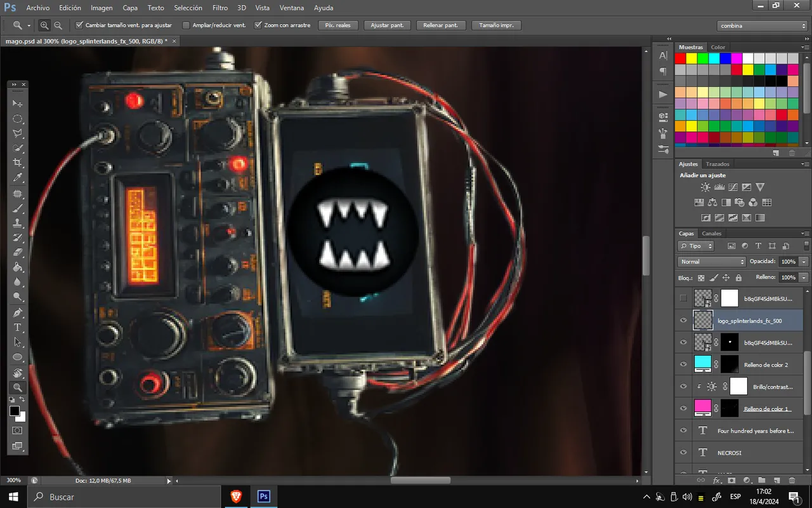Switch to the Trazados tab
The height and width of the screenshot is (508, 812).
[x=717, y=164]
